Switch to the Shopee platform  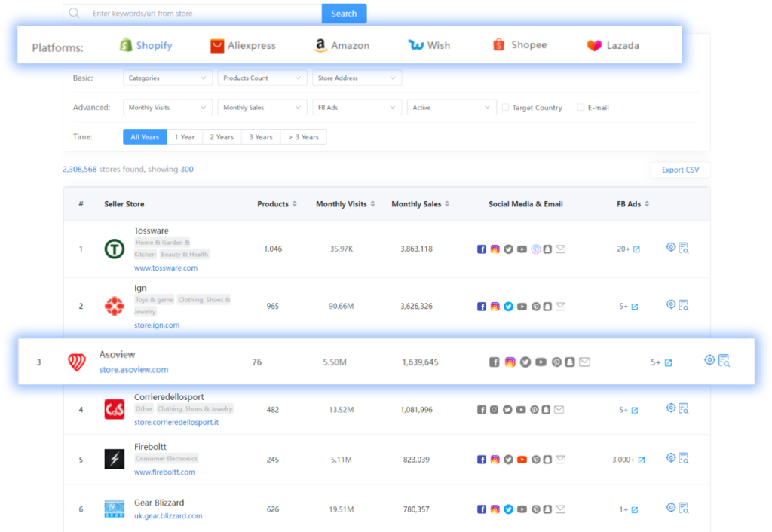520,44
